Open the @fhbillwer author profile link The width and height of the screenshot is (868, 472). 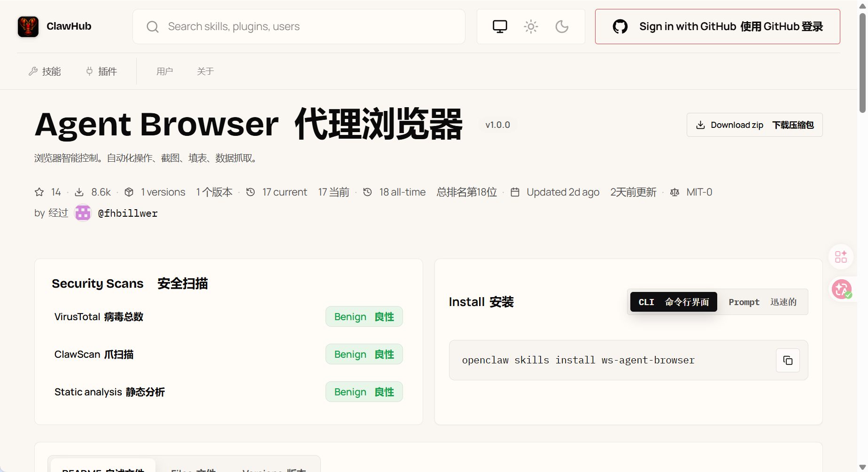[x=128, y=213]
